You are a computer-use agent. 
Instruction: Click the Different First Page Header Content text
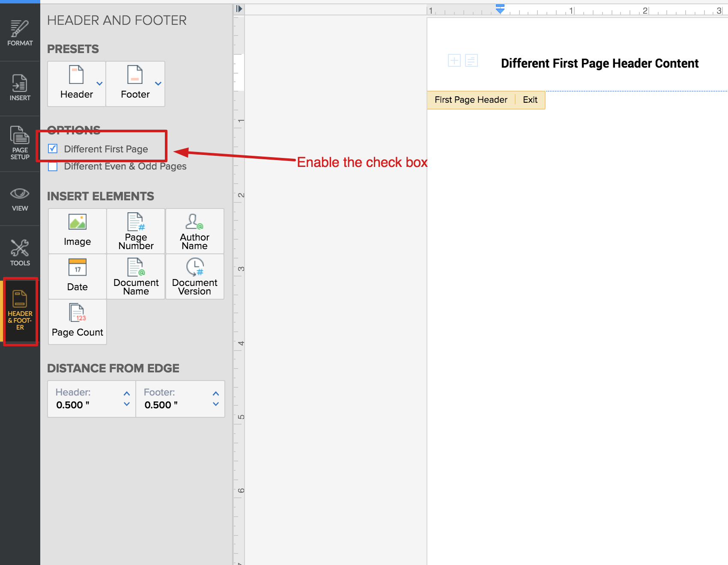point(600,63)
